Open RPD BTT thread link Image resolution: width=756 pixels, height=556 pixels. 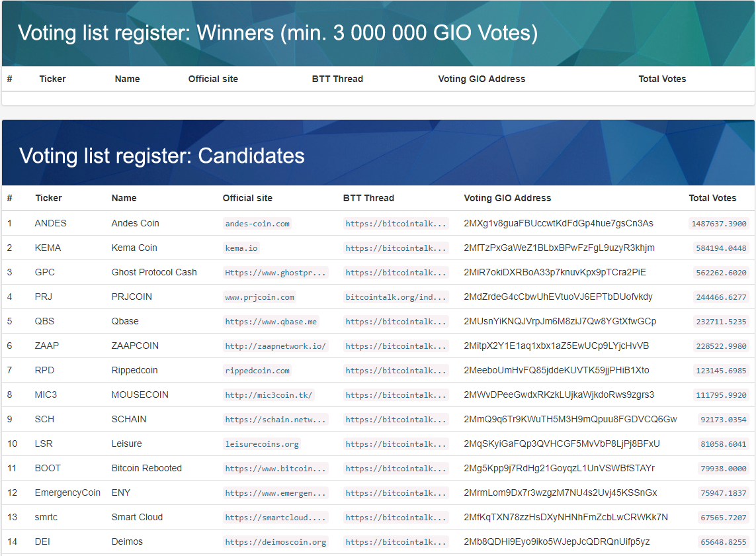396,371
